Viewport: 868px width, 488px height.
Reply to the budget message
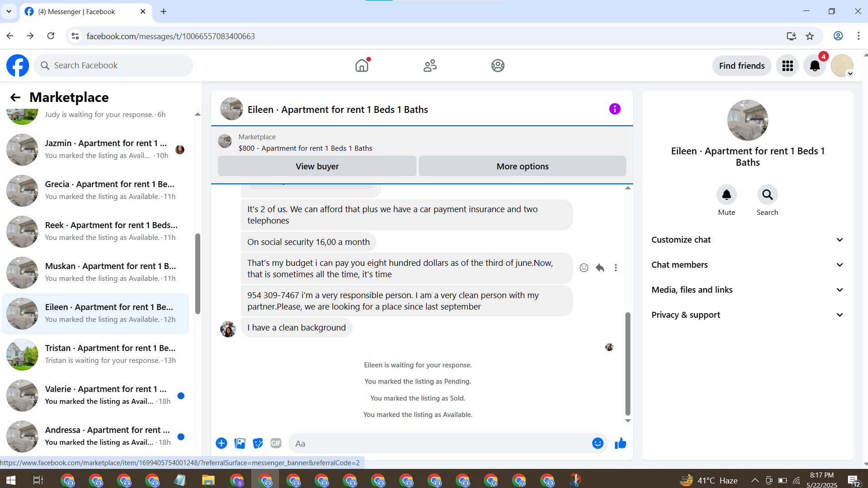click(600, 268)
